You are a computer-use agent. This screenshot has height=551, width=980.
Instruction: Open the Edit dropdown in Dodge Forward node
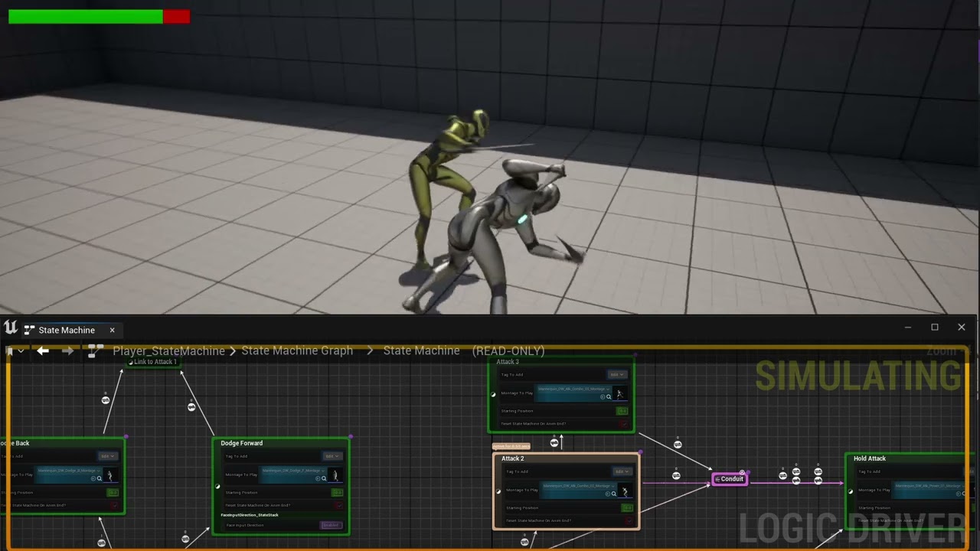click(x=332, y=456)
